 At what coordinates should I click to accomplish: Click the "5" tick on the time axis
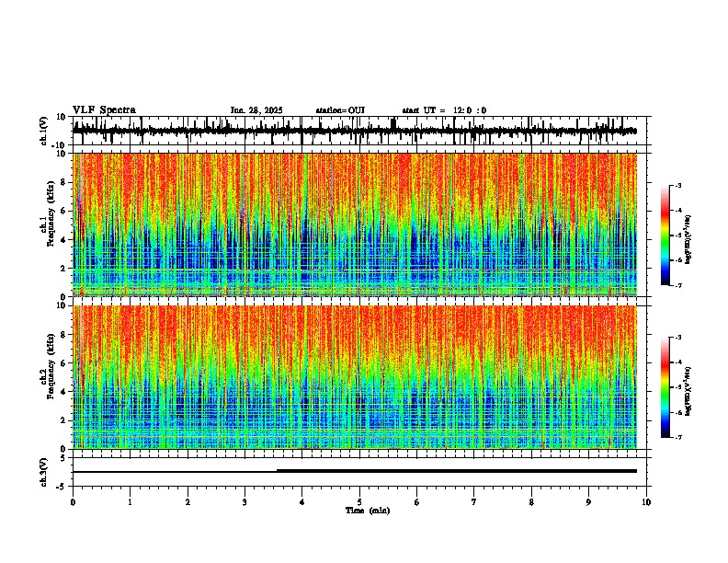[x=359, y=502]
